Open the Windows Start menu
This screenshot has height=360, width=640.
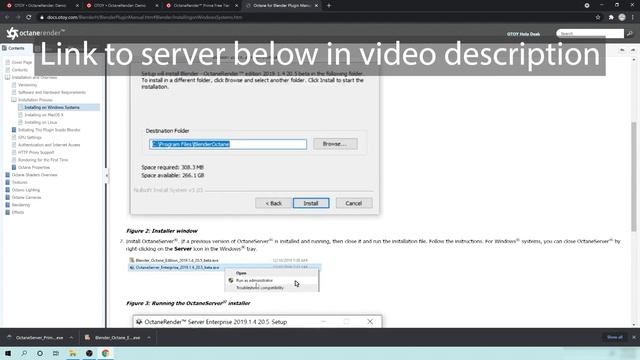[8, 353]
